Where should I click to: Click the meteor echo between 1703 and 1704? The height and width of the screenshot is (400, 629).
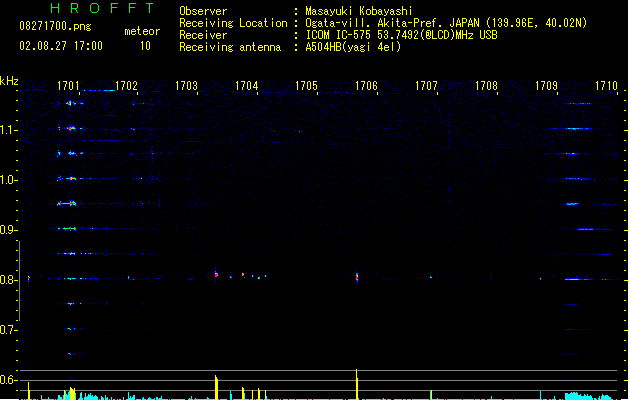tap(216, 275)
